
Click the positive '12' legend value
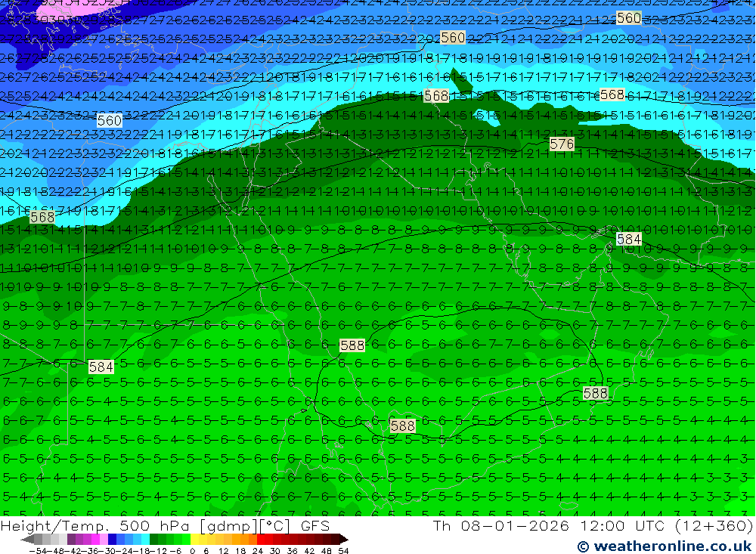coord(224,551)
